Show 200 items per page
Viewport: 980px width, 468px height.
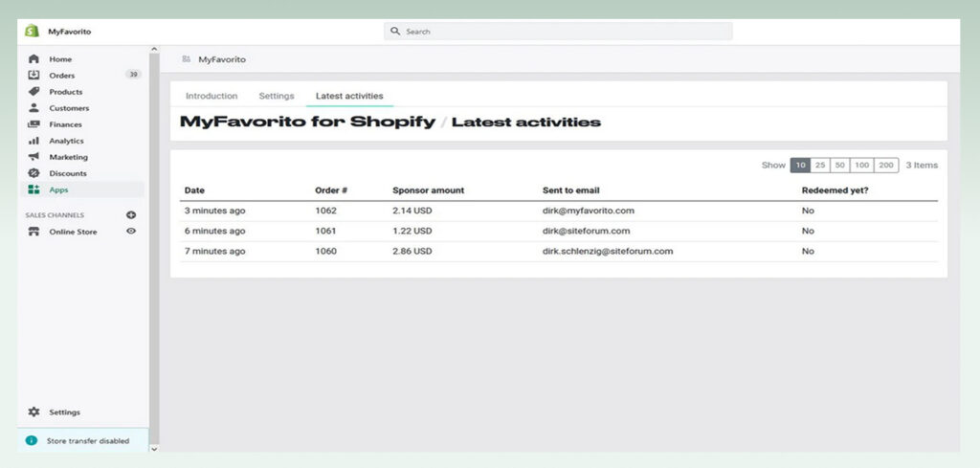click(886, 165)
